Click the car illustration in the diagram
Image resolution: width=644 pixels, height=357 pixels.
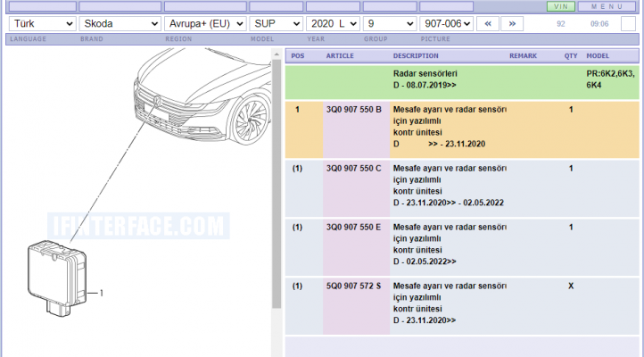(202, 96)
